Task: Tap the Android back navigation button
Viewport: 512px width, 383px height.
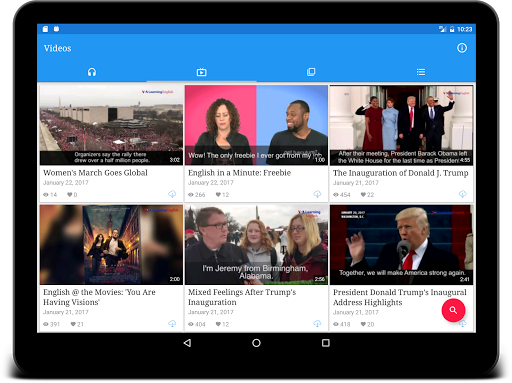Action: 187,343
